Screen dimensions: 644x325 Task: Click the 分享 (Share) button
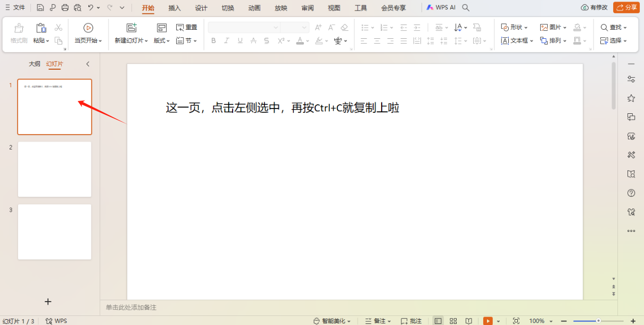tap(626, 7)
